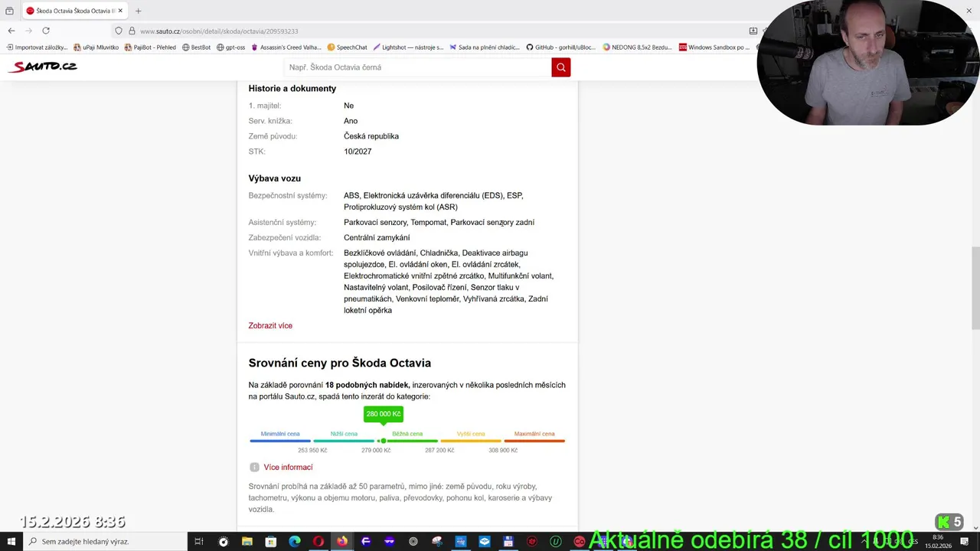Open the BestBot bookmark
Screen dimensions: 980x551
click(196, 47)
